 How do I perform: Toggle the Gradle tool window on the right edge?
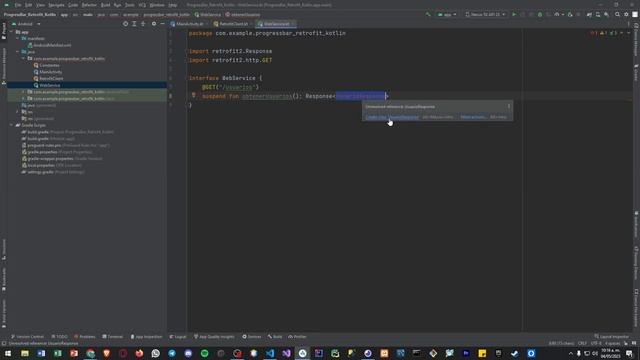pos(636,73)
